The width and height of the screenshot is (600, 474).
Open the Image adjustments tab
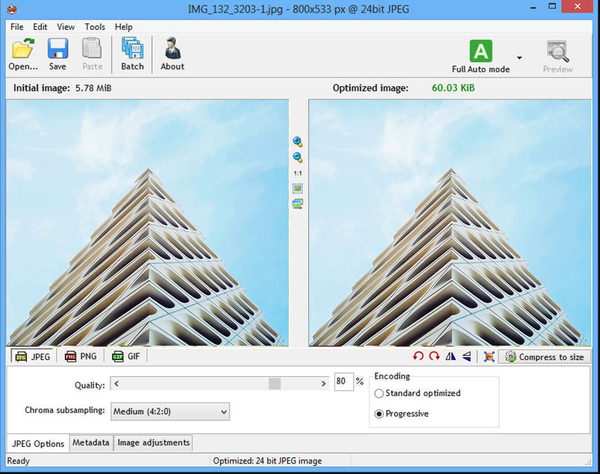coord(153,443)
